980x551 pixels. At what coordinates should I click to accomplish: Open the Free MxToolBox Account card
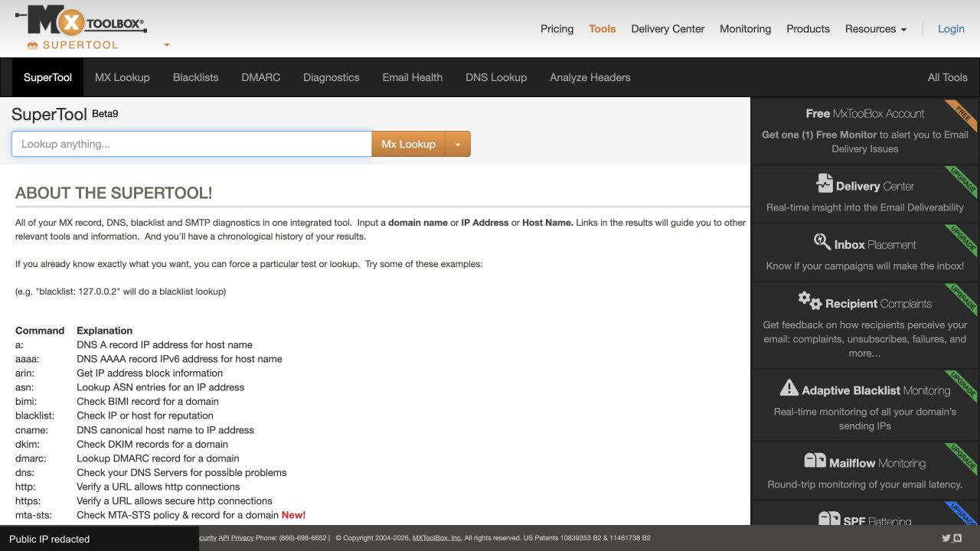point(865,130)
